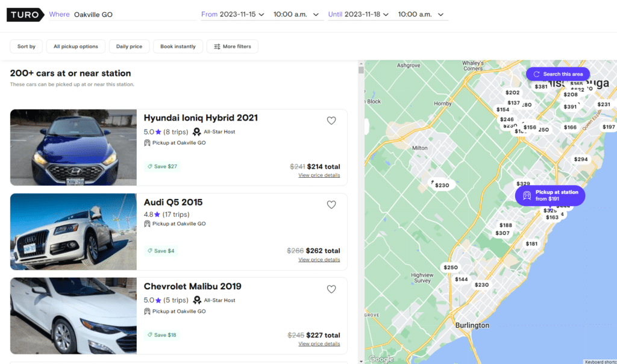The image size is (617, 364).
Task: Toggle the heart on the Audi Q5 2015
Action: pos(331,204)
